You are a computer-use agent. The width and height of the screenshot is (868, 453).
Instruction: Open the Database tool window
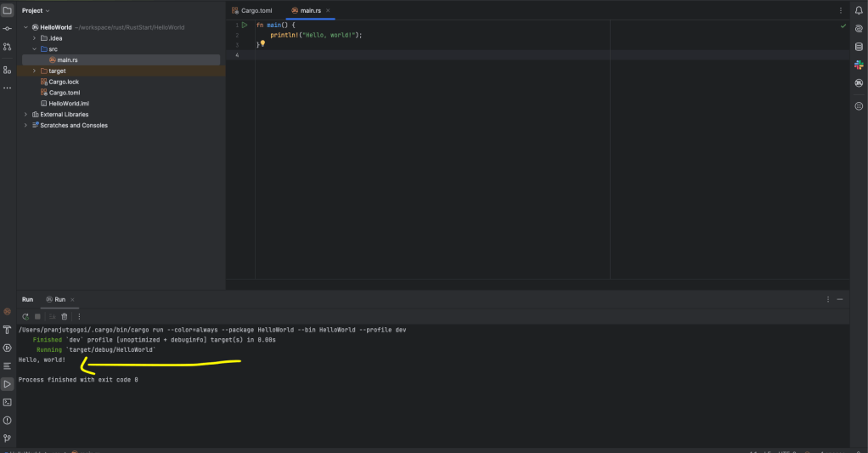click(x=859, y=46)
